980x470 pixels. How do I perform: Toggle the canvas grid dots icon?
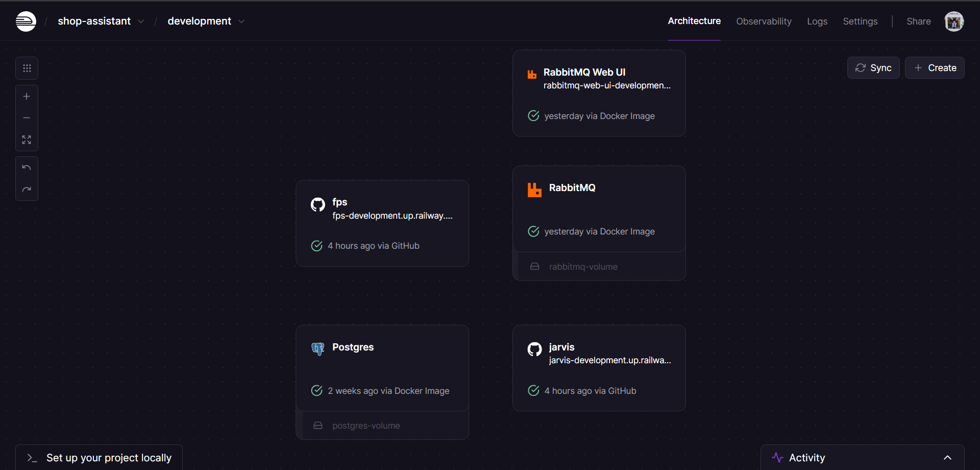[x=27, y=68]
